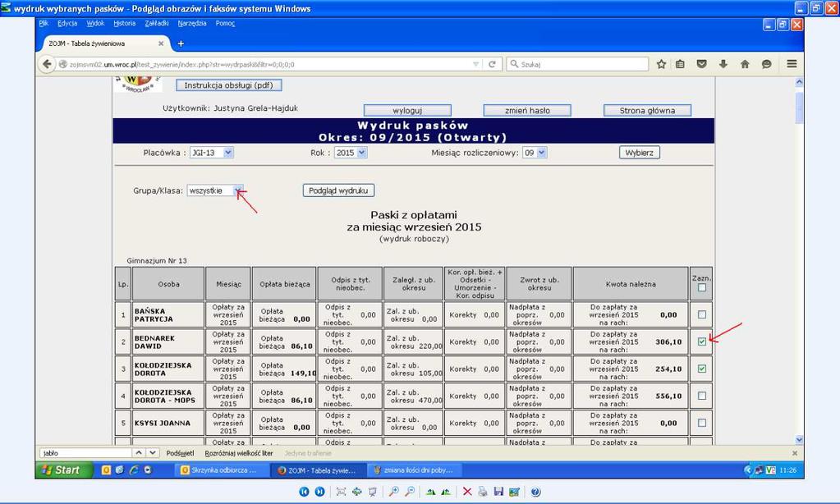Check KOŁODZIEJSKA DOROTA - MOPS row checkbox

(702, 396)
